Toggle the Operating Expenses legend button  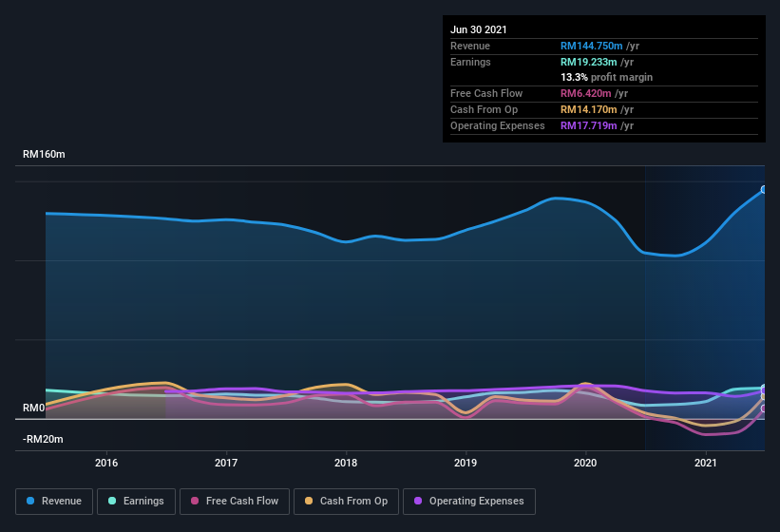[469, 502]
